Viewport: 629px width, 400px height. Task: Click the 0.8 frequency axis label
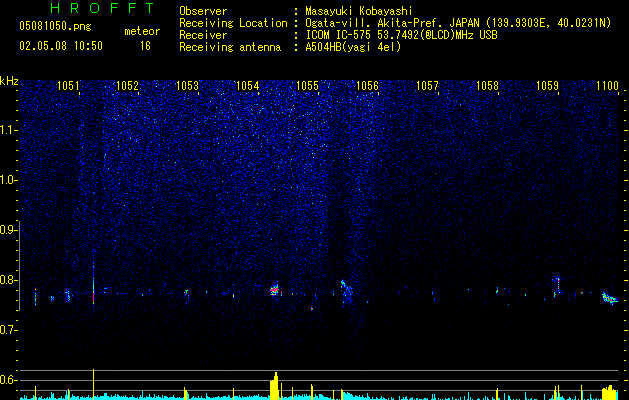coord(7,280)
